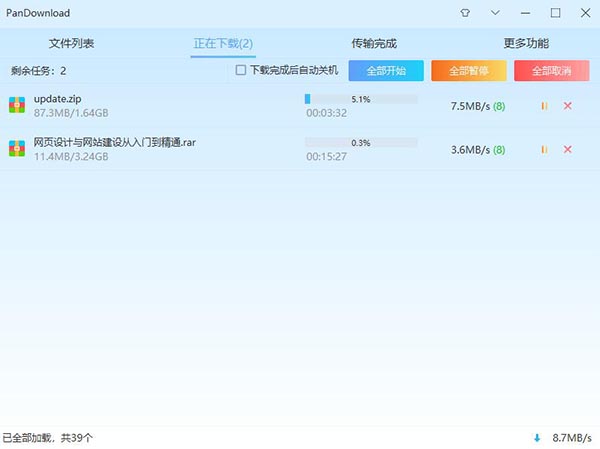The width and height of the screenshot is (600, 449).
Task: Pause the 网页设计与网站建设从入门到精通.rar download
Action: tap(544, 149)
